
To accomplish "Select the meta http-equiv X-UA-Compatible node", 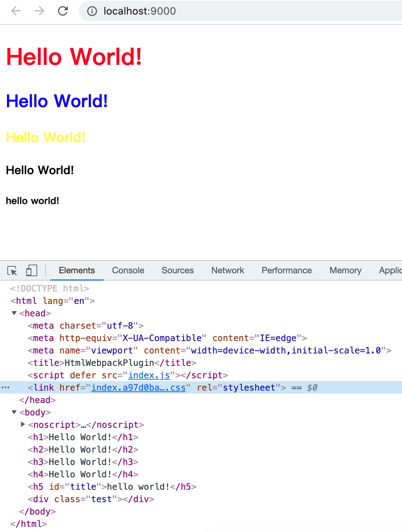I will (167, 338).
